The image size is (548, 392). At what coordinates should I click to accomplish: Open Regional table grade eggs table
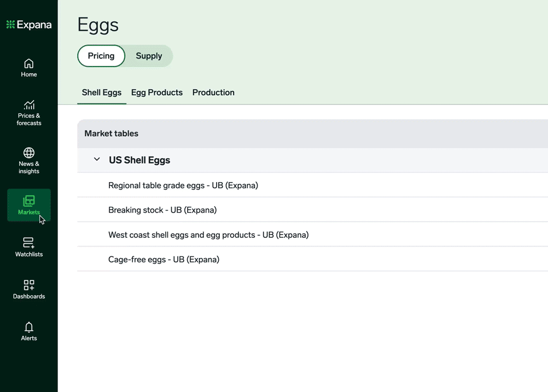click(312, 185)
